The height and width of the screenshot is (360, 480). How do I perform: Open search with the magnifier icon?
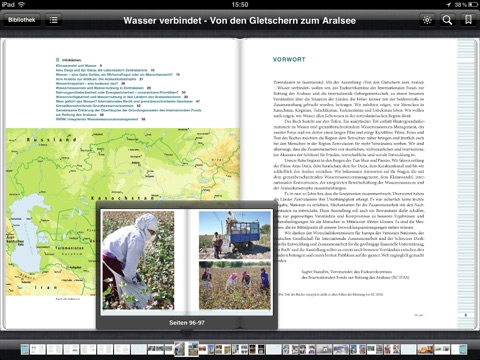tap(447, 20)
